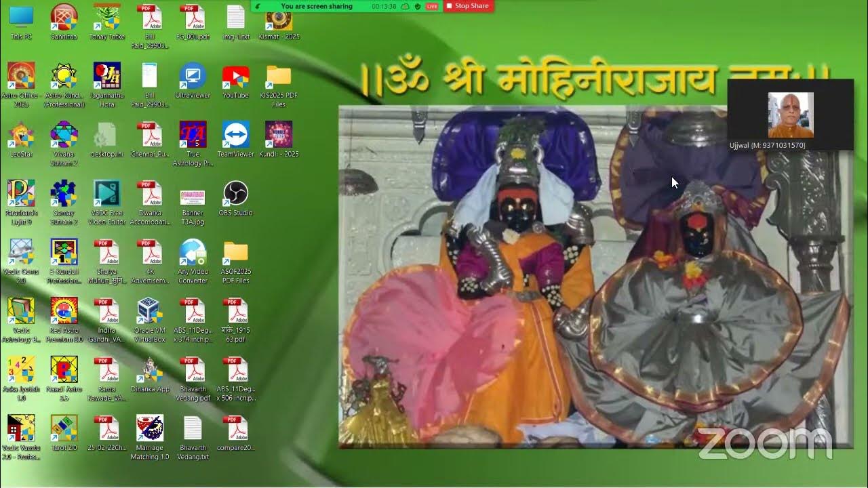Click the Ujjwal participant video thumbnail
The width and height of the screenshot is (868, 488).
click(790, 115)
